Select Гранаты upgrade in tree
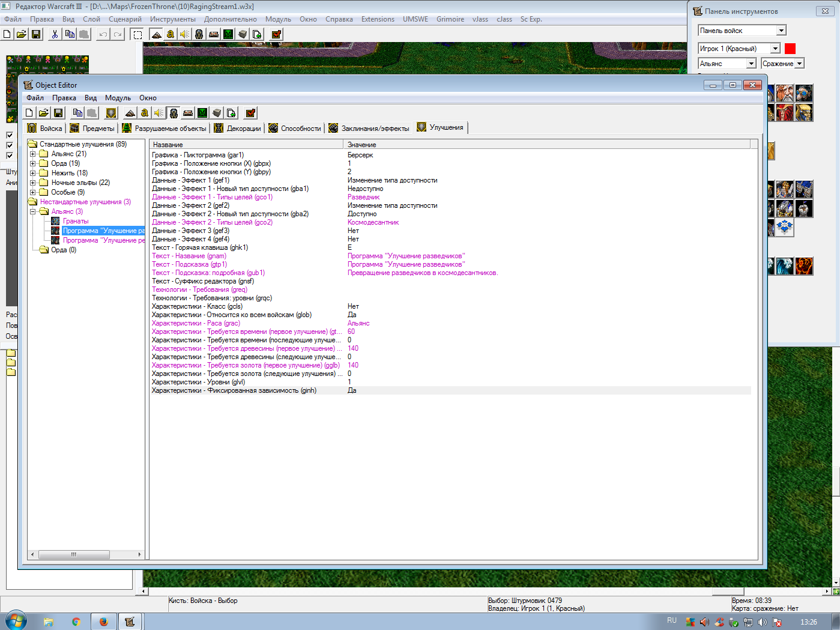 pos(76,221)
